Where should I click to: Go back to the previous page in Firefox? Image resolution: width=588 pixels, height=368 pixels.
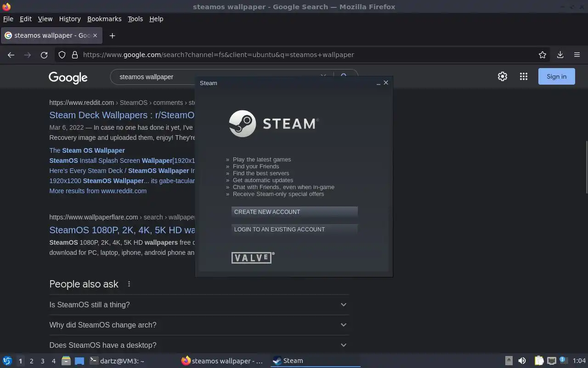11,55
